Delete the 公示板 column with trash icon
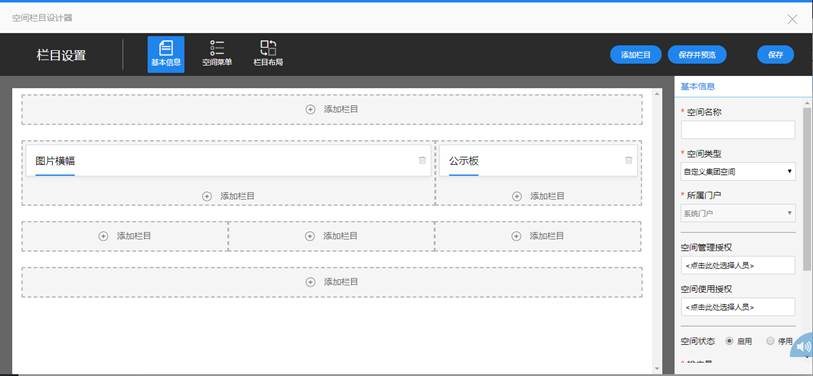The image size is (813, 376). coord(628,160)
